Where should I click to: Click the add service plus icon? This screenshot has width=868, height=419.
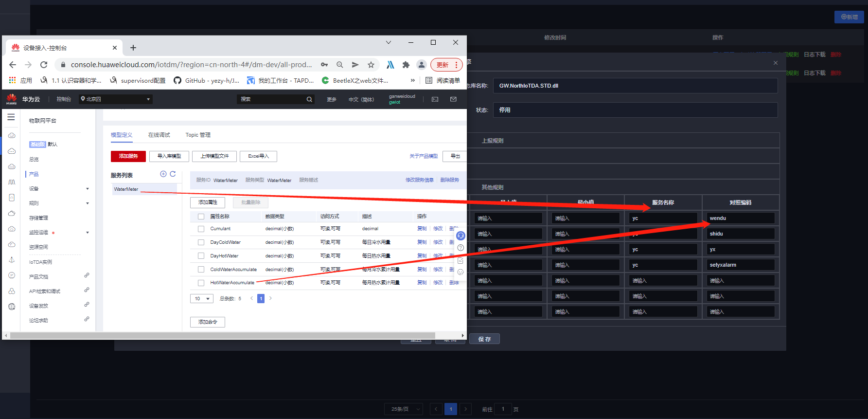pos(163,174)
